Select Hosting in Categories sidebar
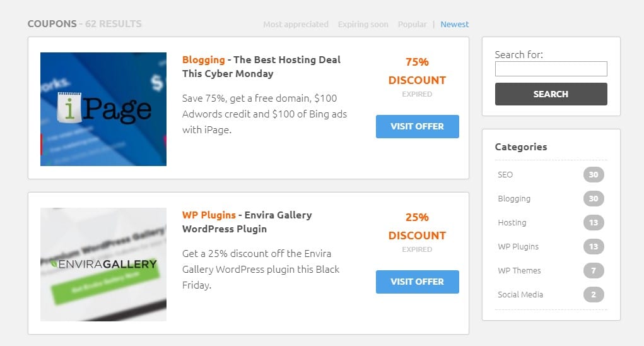Viewport: 644px width, 346px height. click(512, 223)
